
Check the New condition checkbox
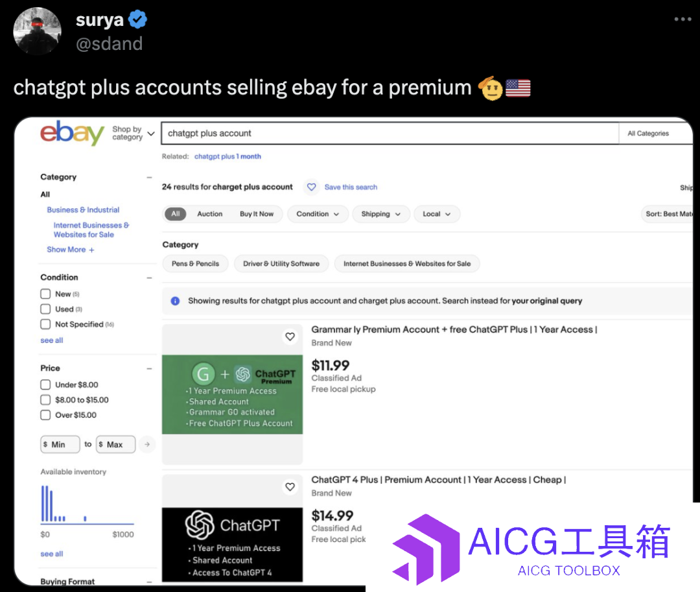tap(45, 294)
